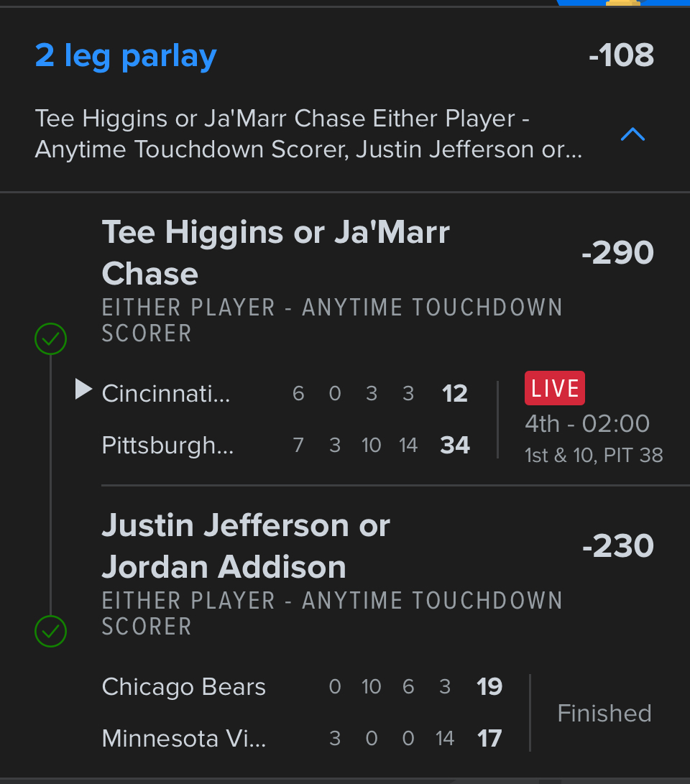Click the -108 parlay odds
This screenshot has height=784, width=690.
point(621,55)
